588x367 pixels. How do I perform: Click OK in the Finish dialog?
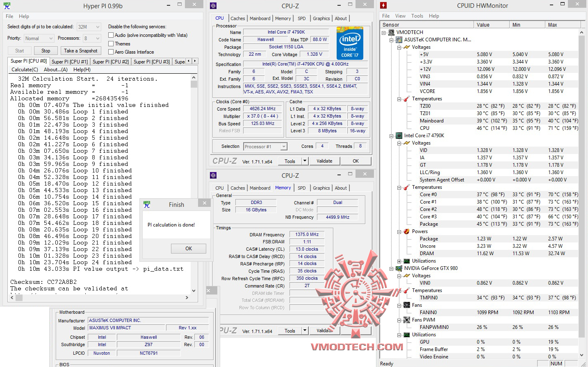point(189,248)
